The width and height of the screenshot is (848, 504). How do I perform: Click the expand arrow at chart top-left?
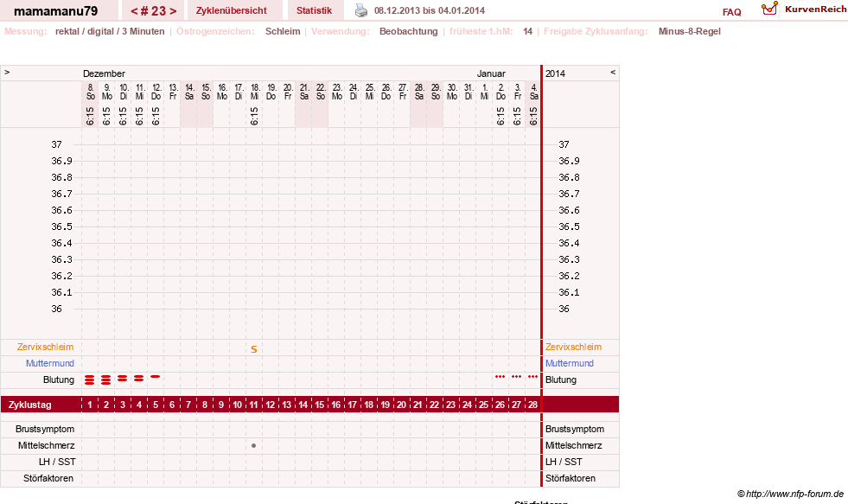(7, 72)
